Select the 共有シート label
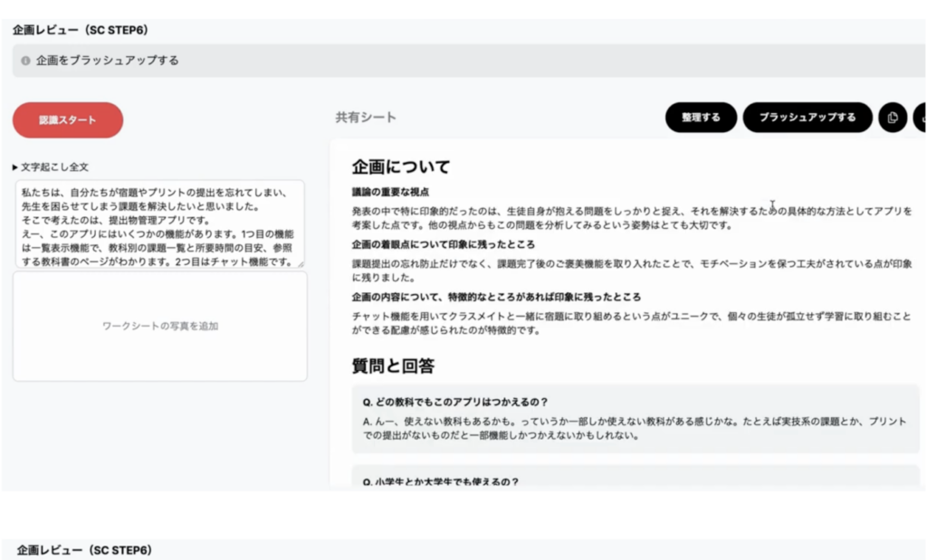 coord(366,118)
